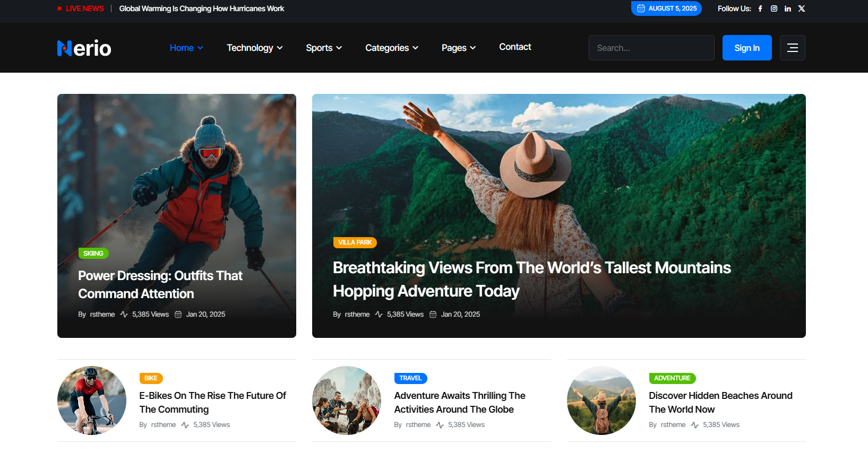
Task: Open the Instagram social icon
Action: tap(774, 8)
